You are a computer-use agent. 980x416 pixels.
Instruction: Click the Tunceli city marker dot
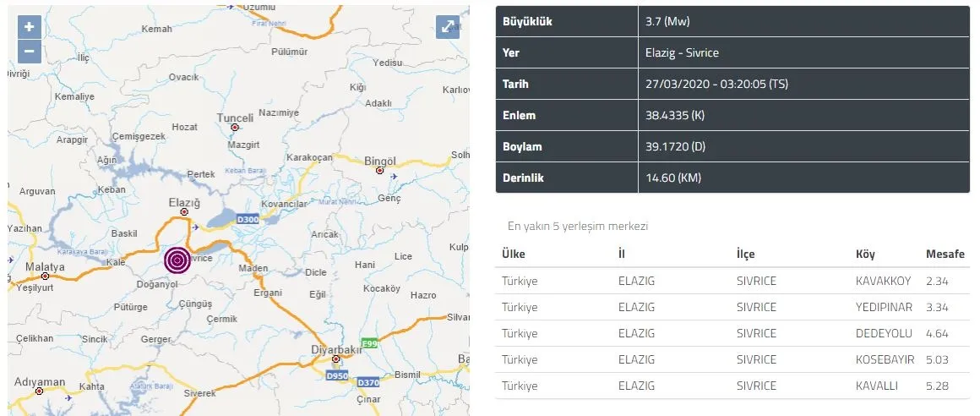[235, 128]
